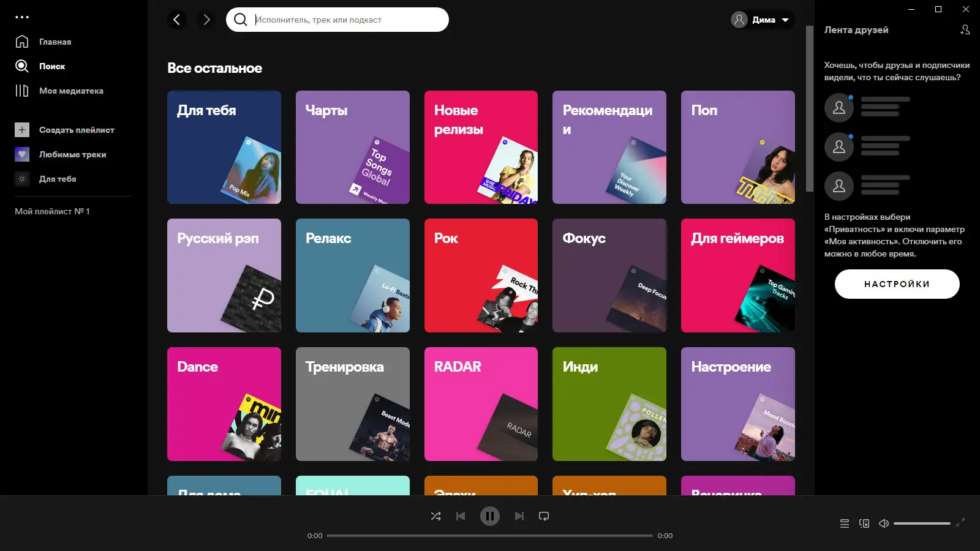
Task: Open the Настроение category card
Action: point(738,404)
